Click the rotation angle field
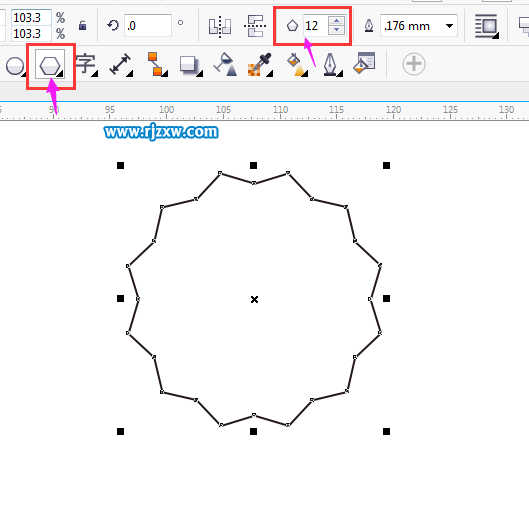 tap(148, 26)
